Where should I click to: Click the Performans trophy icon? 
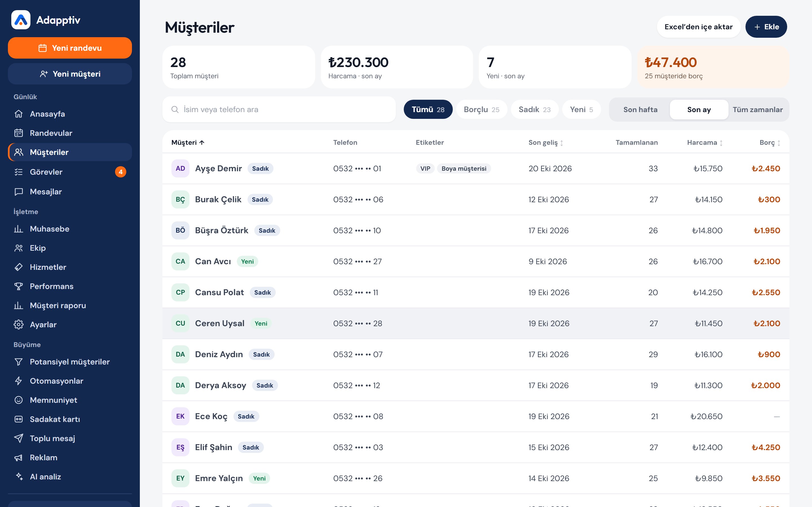[x=19, y=286]
